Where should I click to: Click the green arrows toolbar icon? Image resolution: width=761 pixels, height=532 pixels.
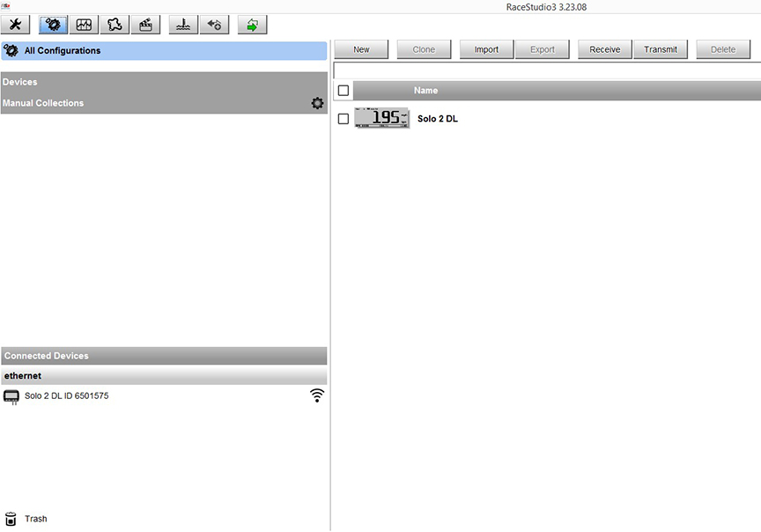tap(252, 25)
